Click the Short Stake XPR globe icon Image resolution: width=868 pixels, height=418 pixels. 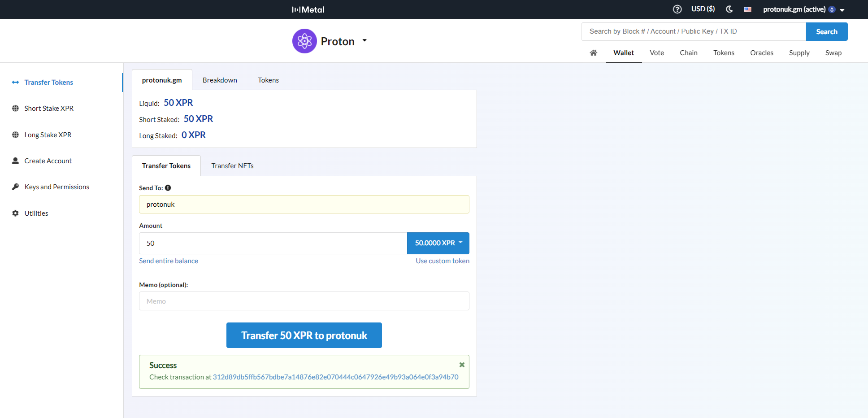tap(15, 109)
